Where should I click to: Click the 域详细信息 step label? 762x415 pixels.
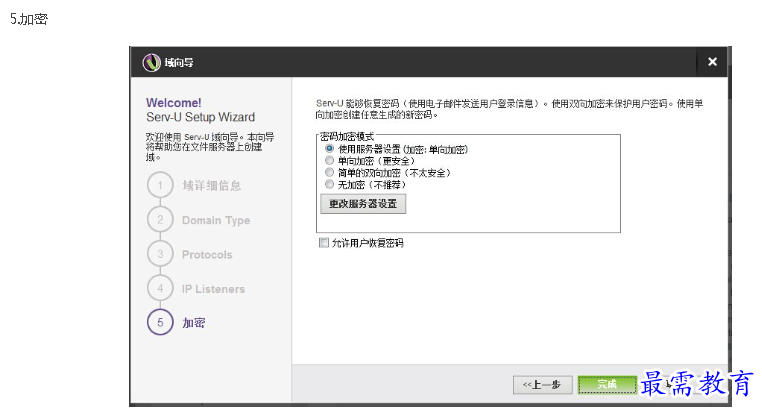pos(211,186)
